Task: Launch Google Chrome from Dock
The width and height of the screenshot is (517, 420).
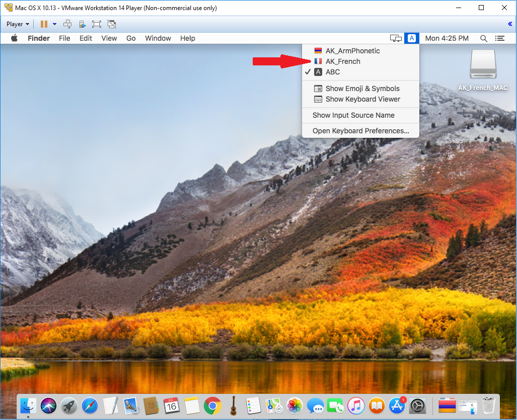Action: (x=212, y=405)
